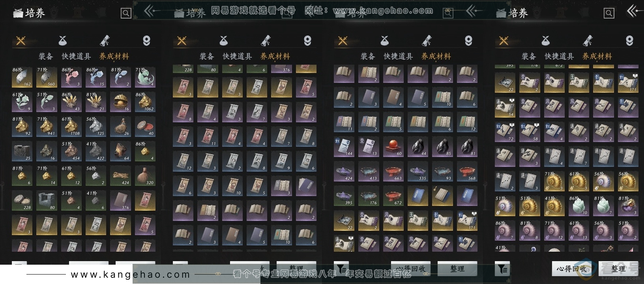Select purple bowl with count 335
Viewport: 644px width, 284px height.
point(417,171)
